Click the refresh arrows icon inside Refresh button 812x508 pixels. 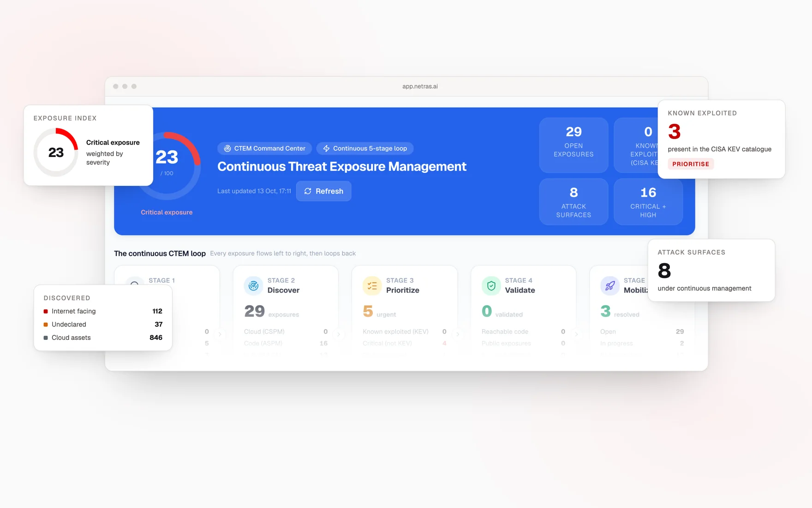[x=308, y=191]
